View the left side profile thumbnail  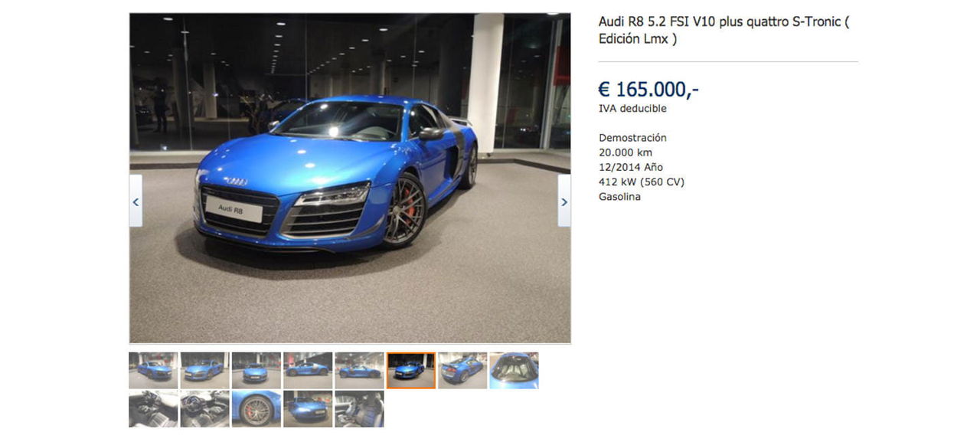308,371
